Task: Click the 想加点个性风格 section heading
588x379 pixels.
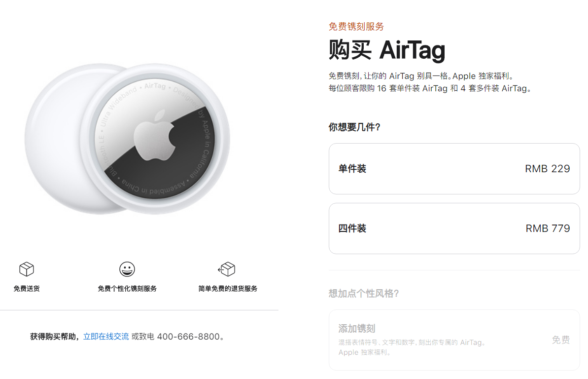Action: click(x=364, y=293)
